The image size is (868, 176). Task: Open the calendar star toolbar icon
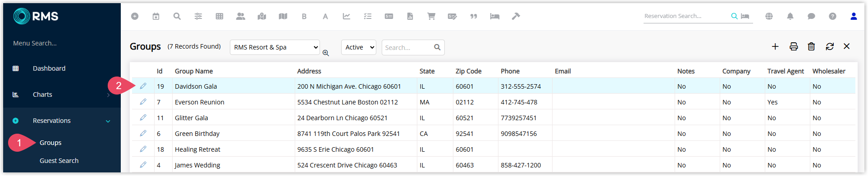coord(156,16)
